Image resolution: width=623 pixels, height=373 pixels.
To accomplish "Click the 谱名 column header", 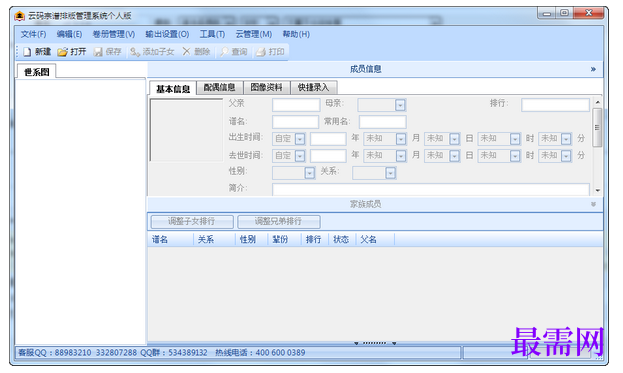I will pos(171,240).
